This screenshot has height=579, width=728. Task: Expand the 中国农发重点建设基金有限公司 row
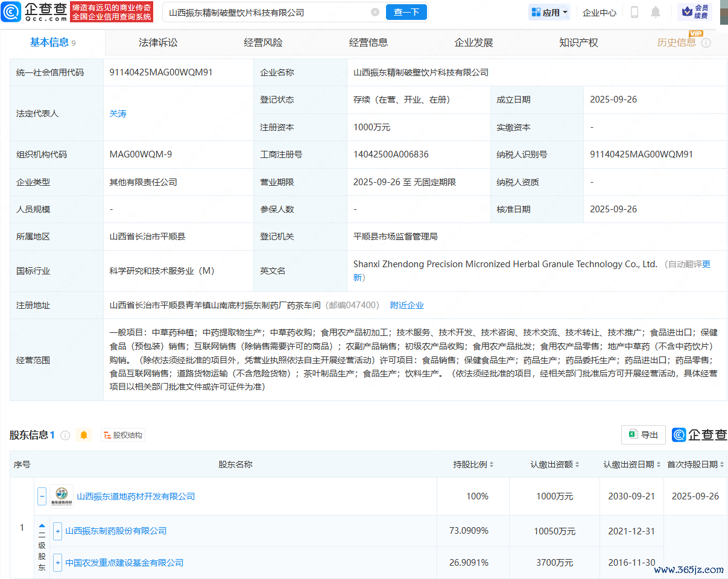click(x=58, y=563)
